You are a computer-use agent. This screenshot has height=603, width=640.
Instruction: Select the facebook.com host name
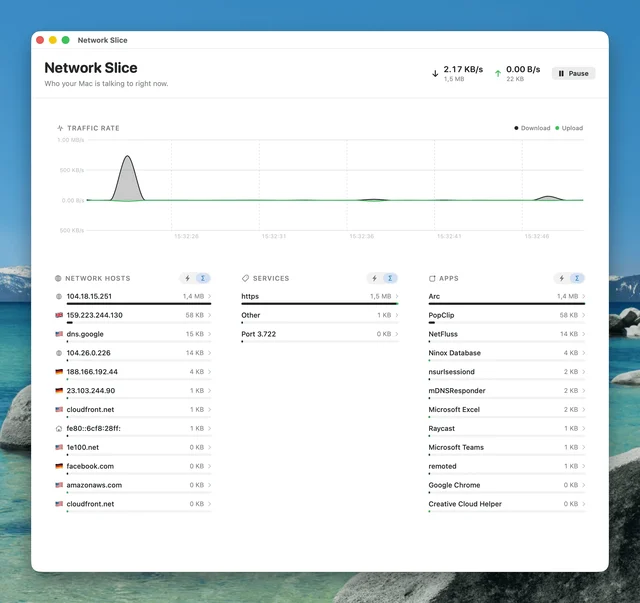[90, 466]
